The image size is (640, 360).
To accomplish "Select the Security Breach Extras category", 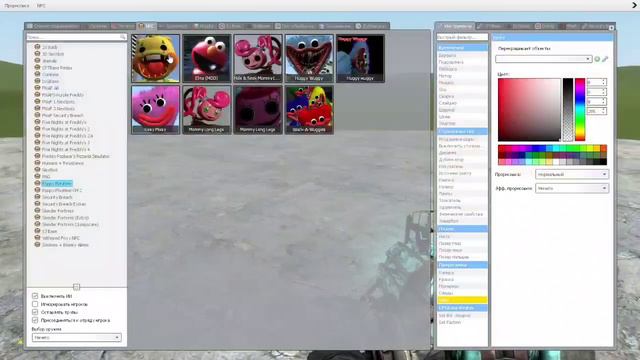I will click(64, 204).
